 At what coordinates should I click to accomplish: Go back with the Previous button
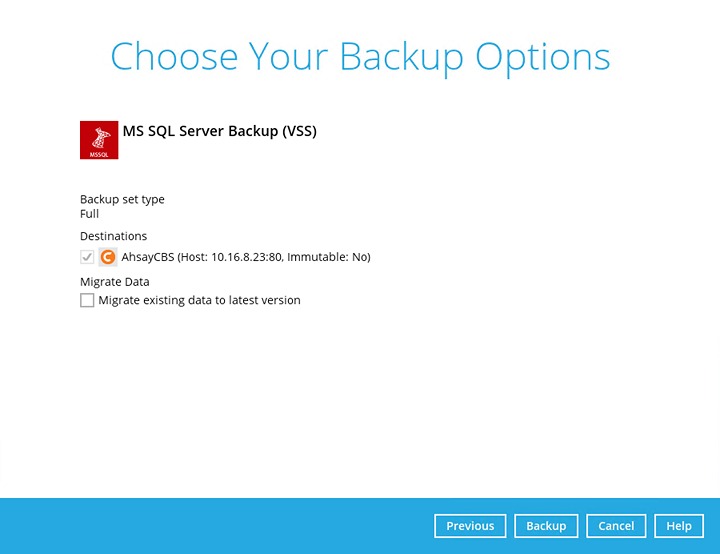[x=470, y=526]
